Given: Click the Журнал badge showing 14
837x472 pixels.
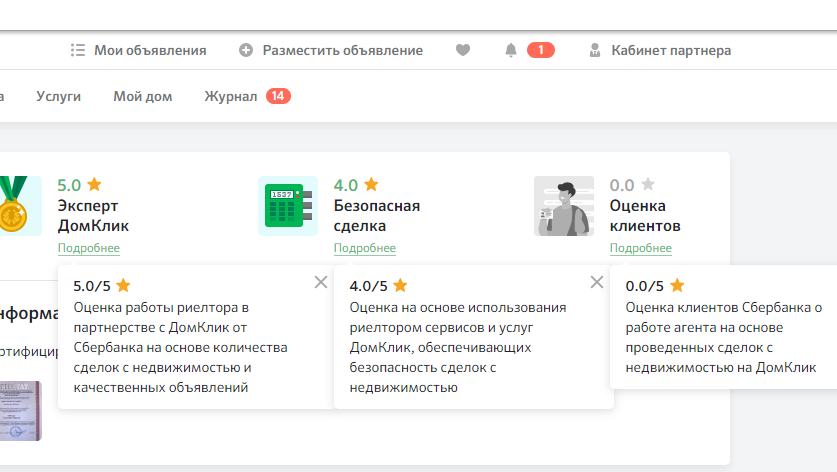Looking at the screenshot, I should pos(278,96).
